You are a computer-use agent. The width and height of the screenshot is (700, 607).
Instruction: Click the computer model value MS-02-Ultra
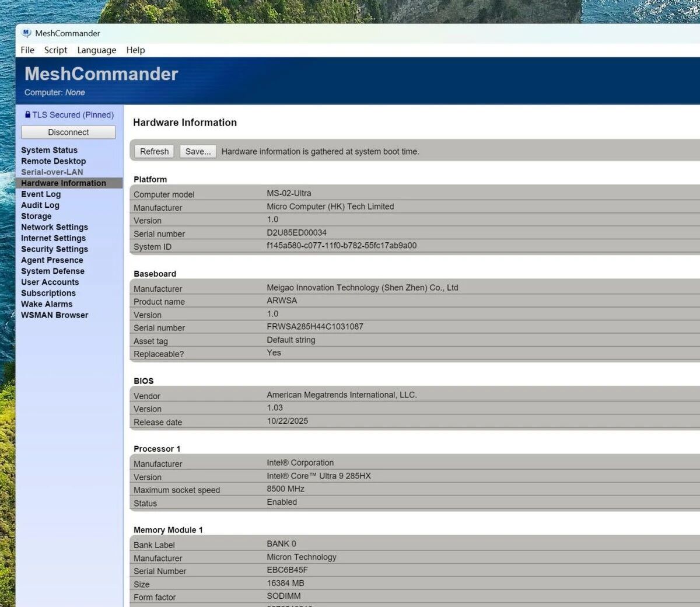pos(289,193)
